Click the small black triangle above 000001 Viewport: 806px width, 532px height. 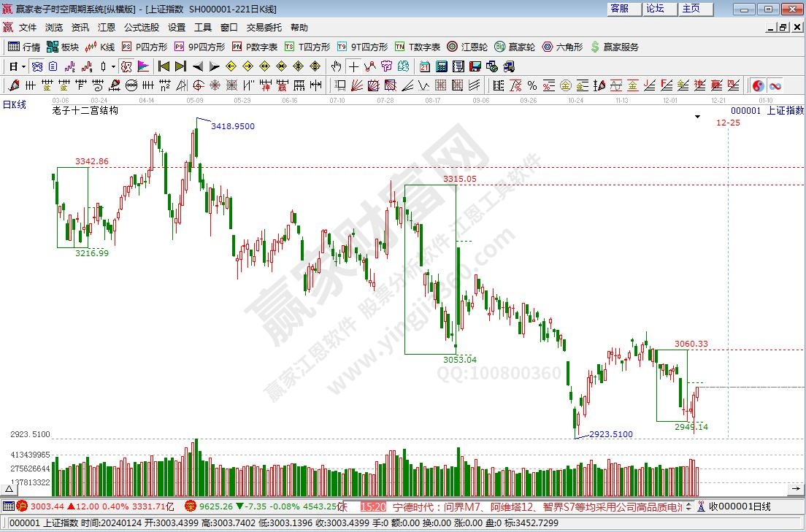(697, 117)
